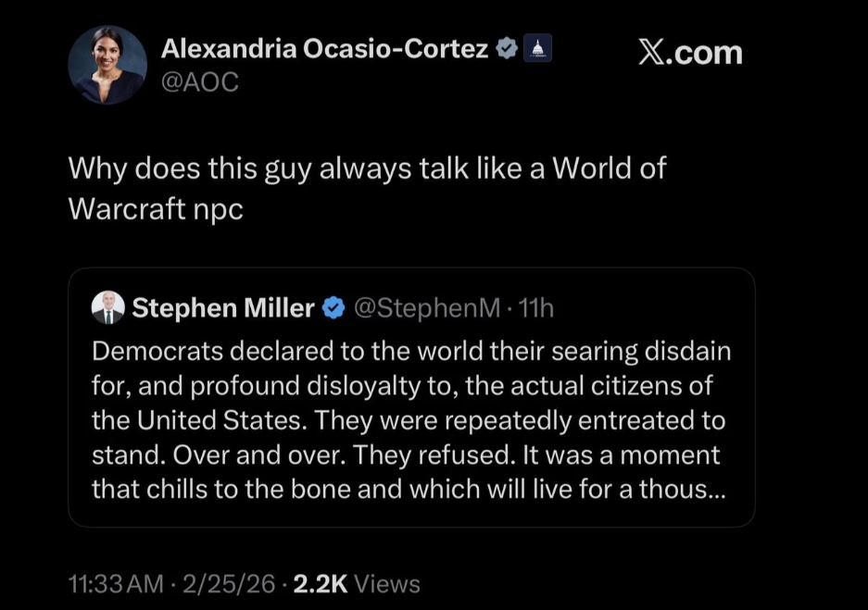Click the @StephenM handle

click(x=425, y=308)
